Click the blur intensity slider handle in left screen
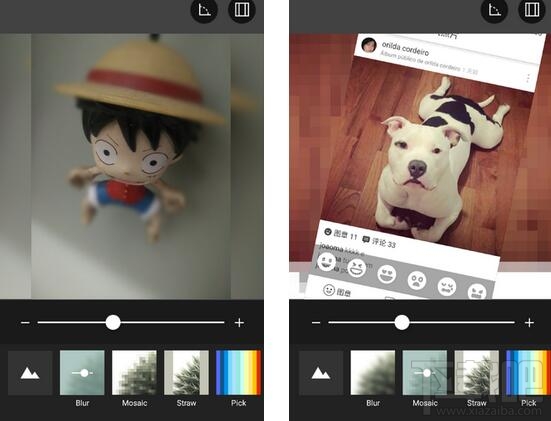This screenshot has width=551, height=421. (x=113, y=322)
